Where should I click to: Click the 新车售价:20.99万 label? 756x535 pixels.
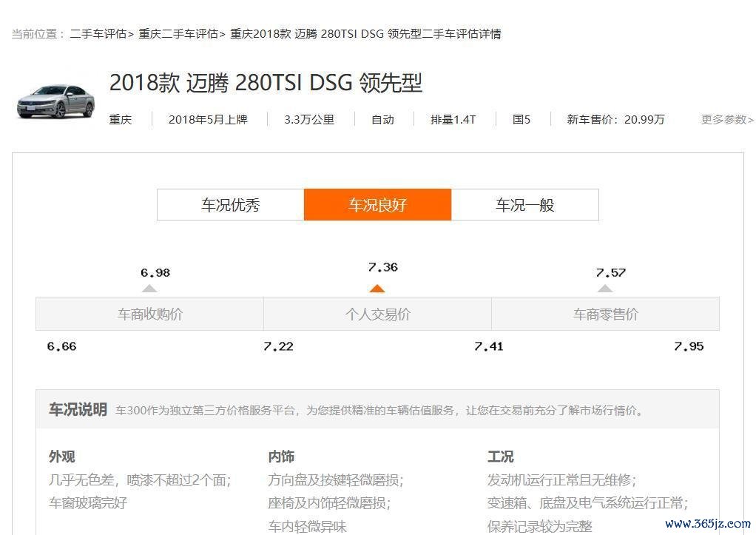pos(615,119)
